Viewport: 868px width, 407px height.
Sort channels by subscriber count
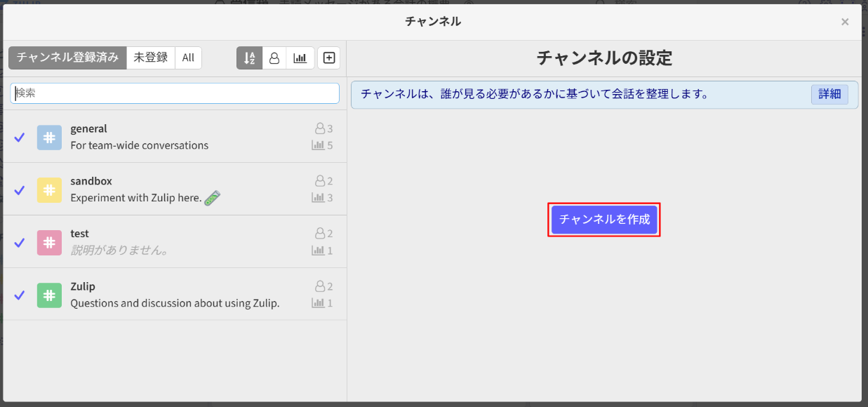[274, 58]
